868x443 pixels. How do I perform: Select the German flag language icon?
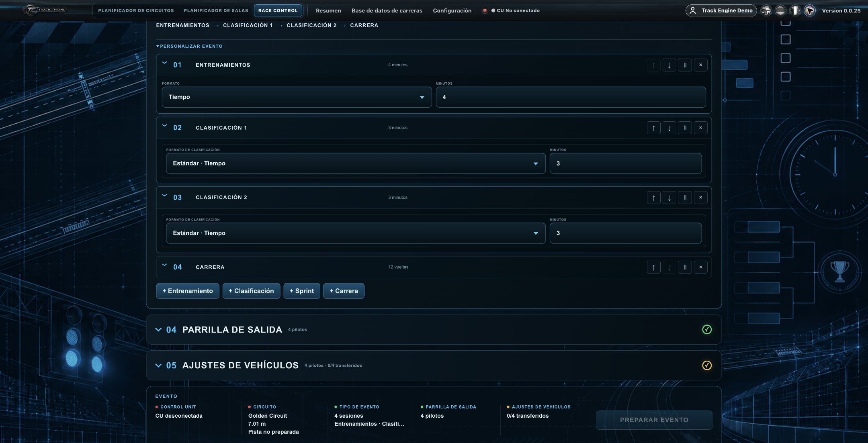pyautogui.click(x=780, y=10)
